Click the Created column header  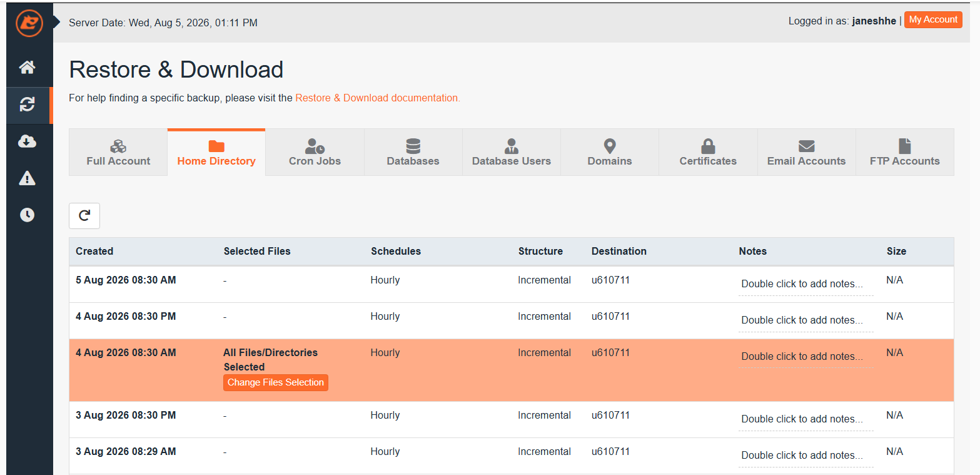[x=94, y=252]
